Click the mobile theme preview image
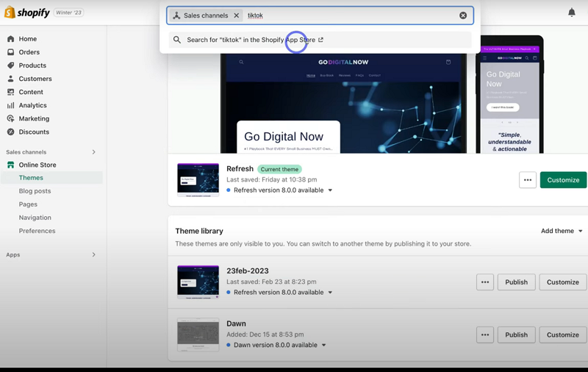Viewport: 588px width, 372px height. (509, 95)
